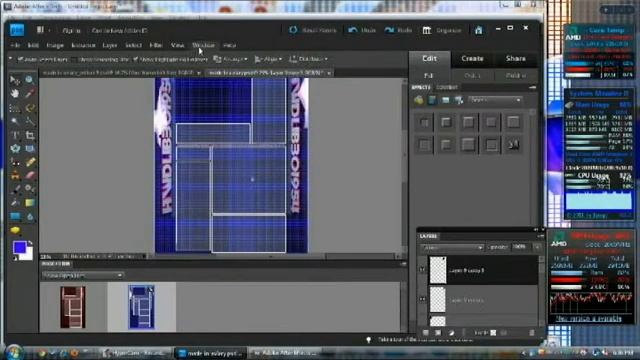Open the Effects category dropdown
Viewport: 640px width, 360px height.
(x=495, y=100)
